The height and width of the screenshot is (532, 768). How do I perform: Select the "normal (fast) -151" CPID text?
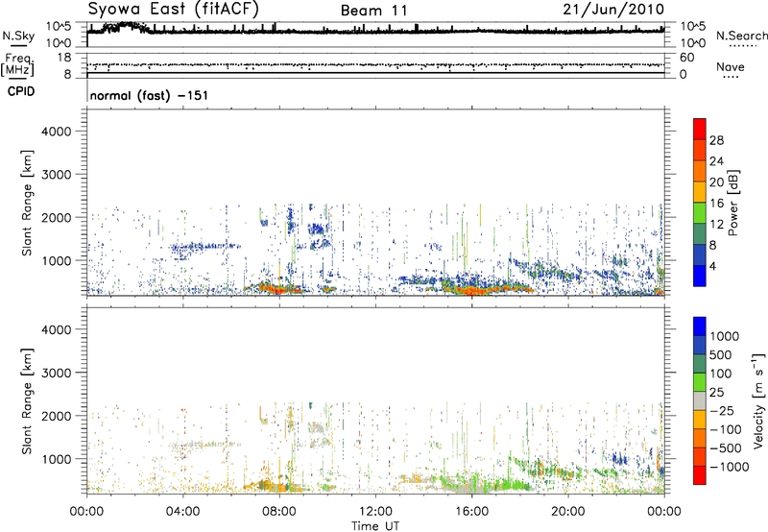pyautogui.click(x=150, y=95)
